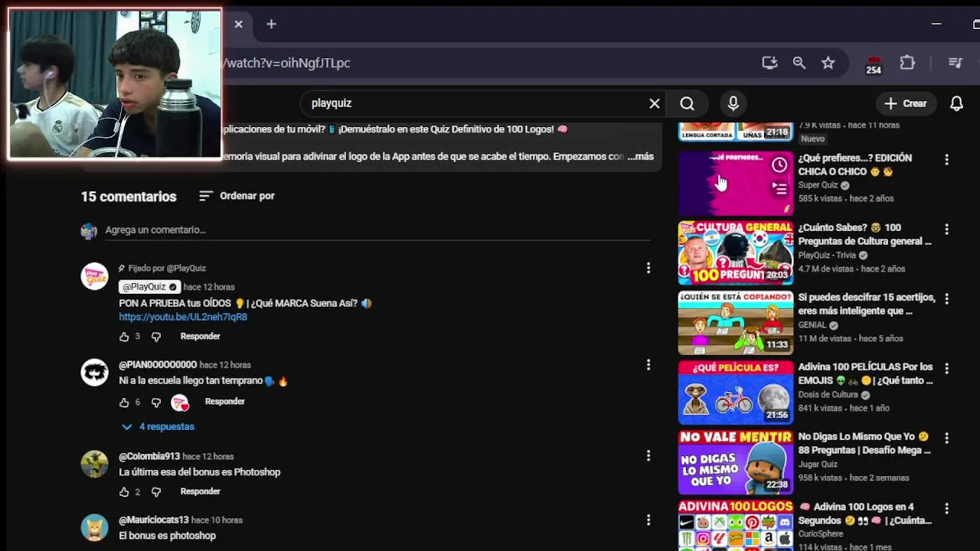
Task: Like the @Colombia913 comment
Action: point(124,492)
